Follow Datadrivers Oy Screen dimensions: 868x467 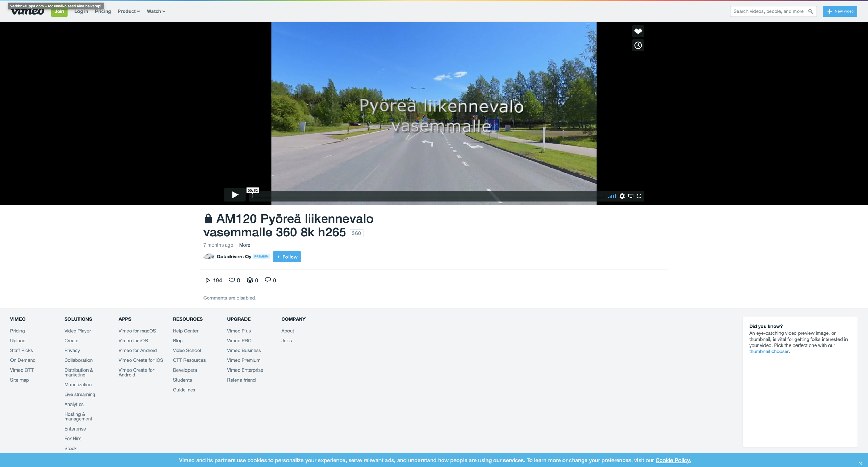coord(287,257)
